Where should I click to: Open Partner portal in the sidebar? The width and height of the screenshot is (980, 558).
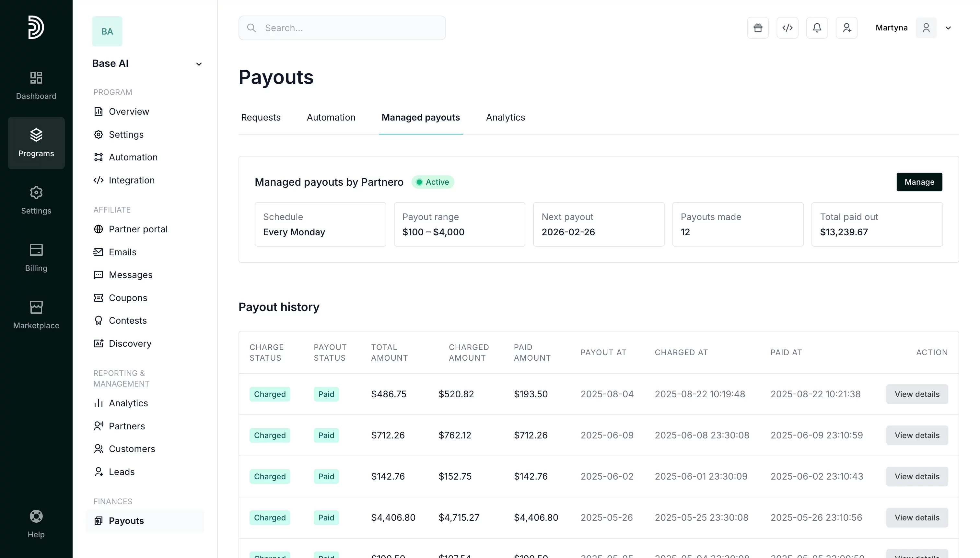pyautogui.click(x=138, y=229)
